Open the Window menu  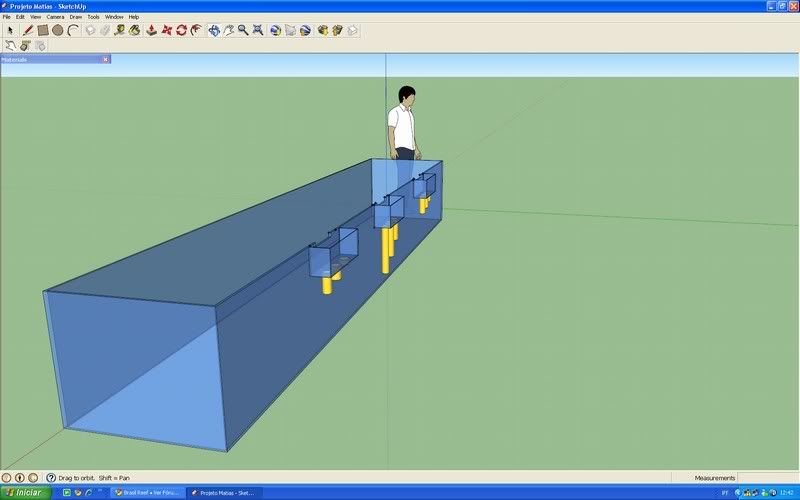tap(114, 17)
